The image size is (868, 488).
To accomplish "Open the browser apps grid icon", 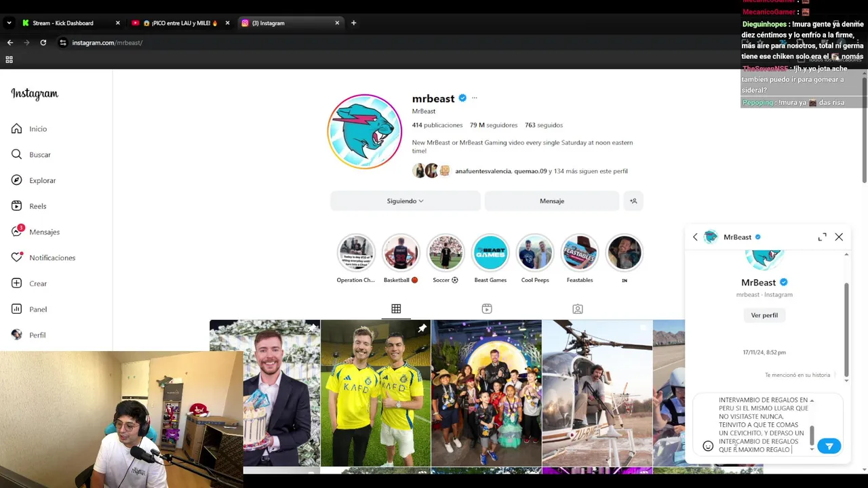I will click(9, 60).
